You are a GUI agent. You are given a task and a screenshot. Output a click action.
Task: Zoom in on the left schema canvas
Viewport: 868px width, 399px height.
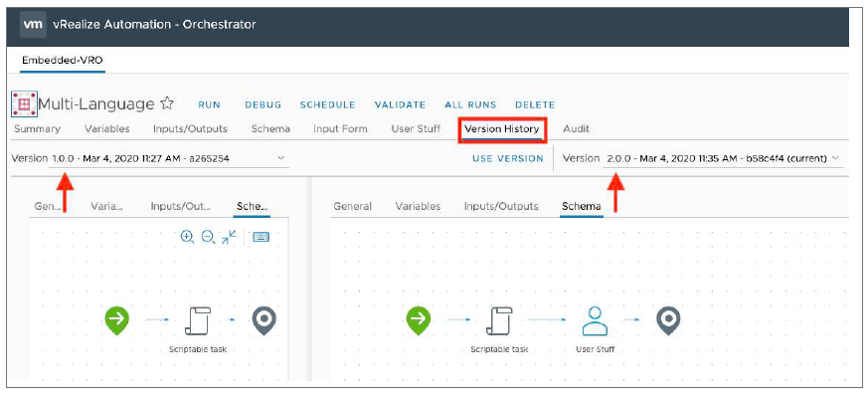pos(188,237)
